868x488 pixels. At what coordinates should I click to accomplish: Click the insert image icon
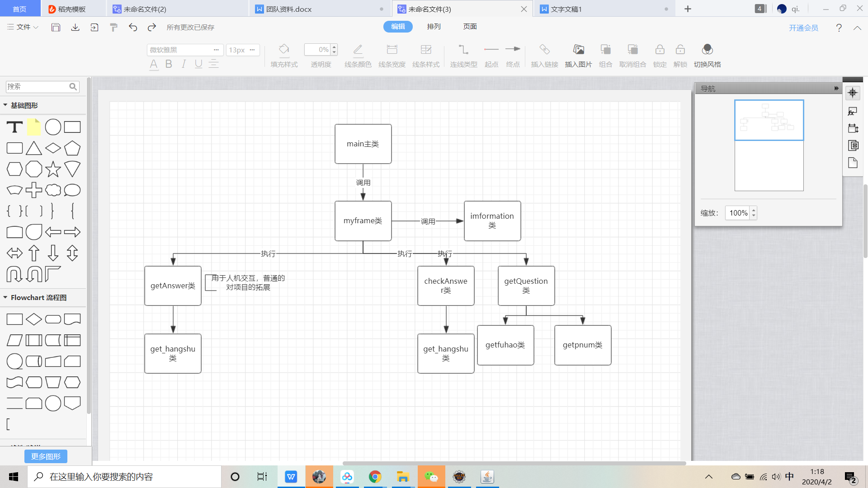578,50
